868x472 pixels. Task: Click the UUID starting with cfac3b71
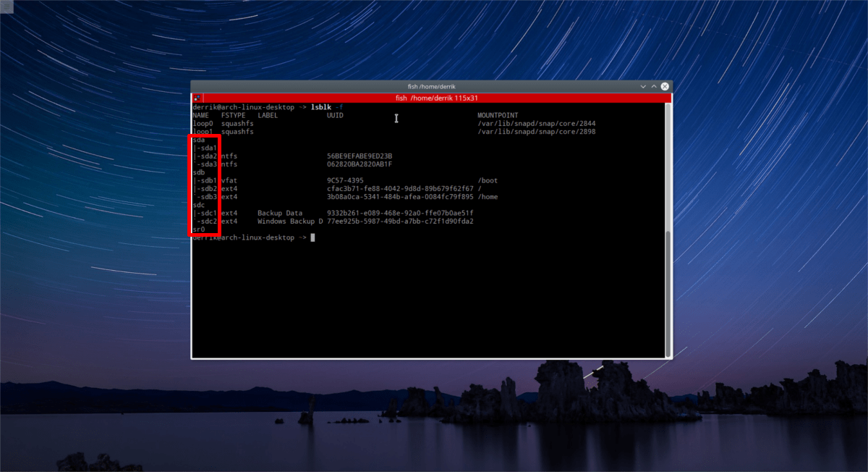click(400, 188)
